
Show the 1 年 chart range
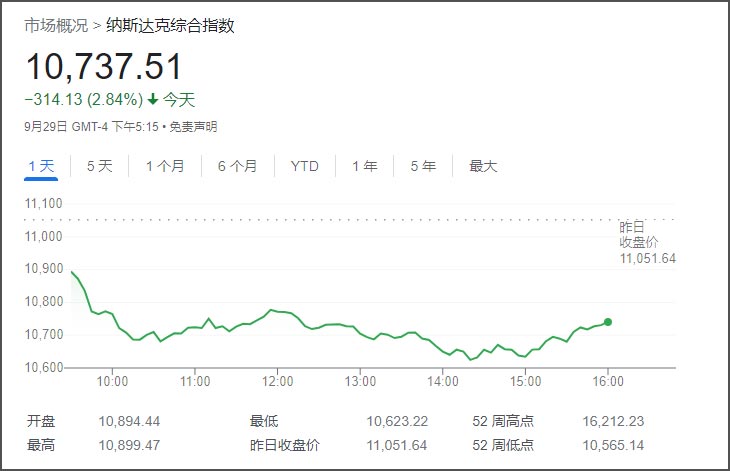pos(365,166)
